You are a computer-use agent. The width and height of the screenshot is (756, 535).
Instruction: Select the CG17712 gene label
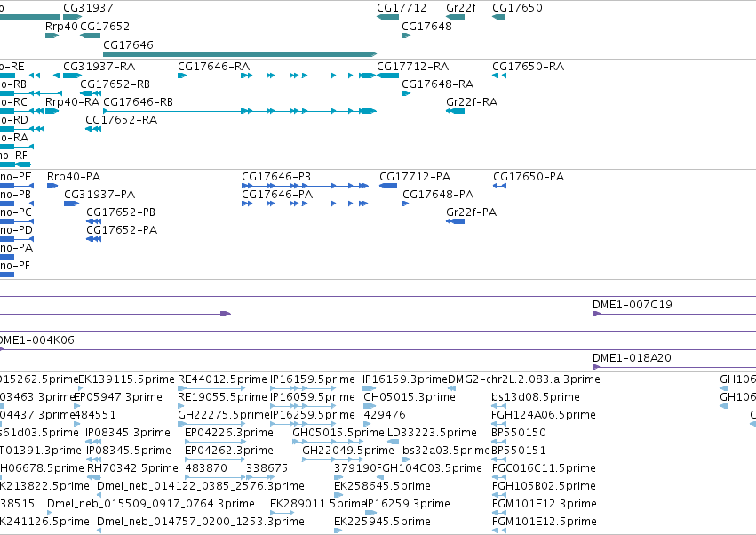tap(402, 8)
